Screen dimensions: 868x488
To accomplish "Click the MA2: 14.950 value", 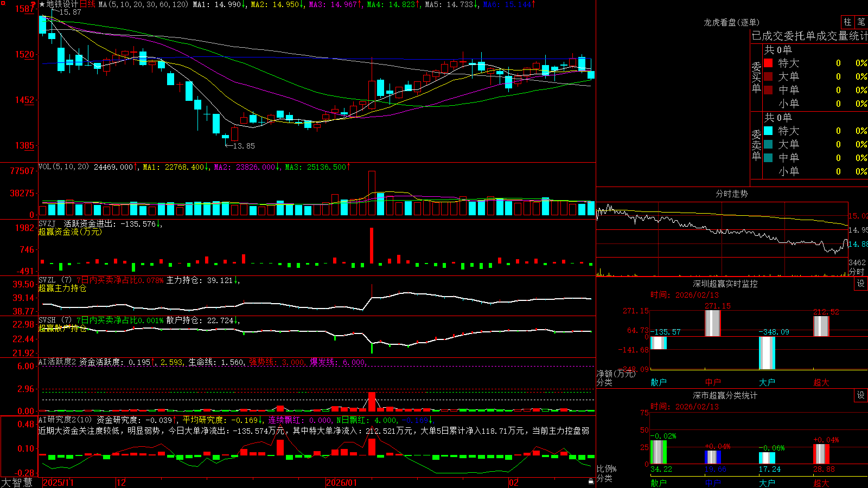I will click(x=277, y=4).
